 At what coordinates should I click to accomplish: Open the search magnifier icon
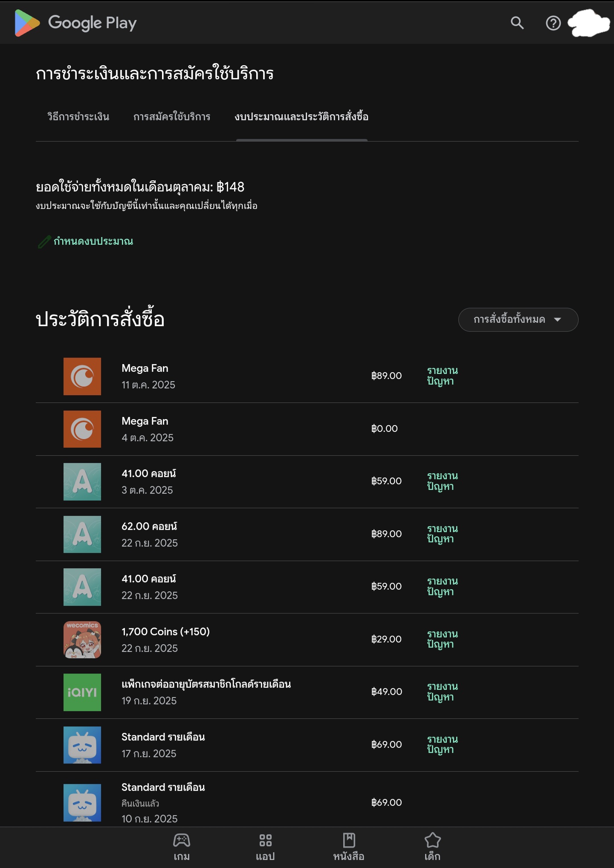point(517,23)
